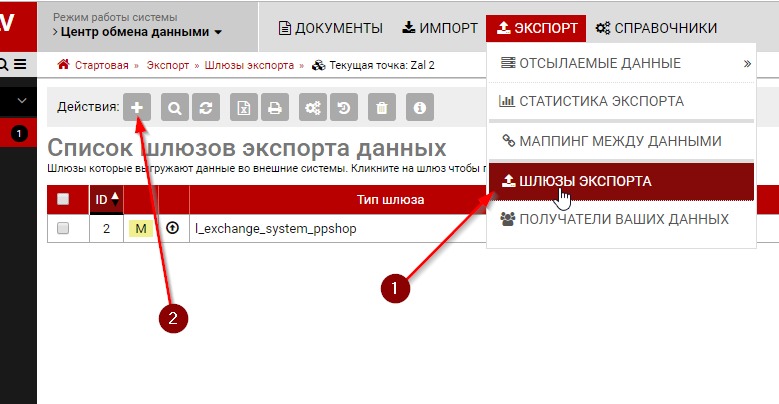Export list using the Excel icon
The image size is (779, 404).
click(244, 107)
